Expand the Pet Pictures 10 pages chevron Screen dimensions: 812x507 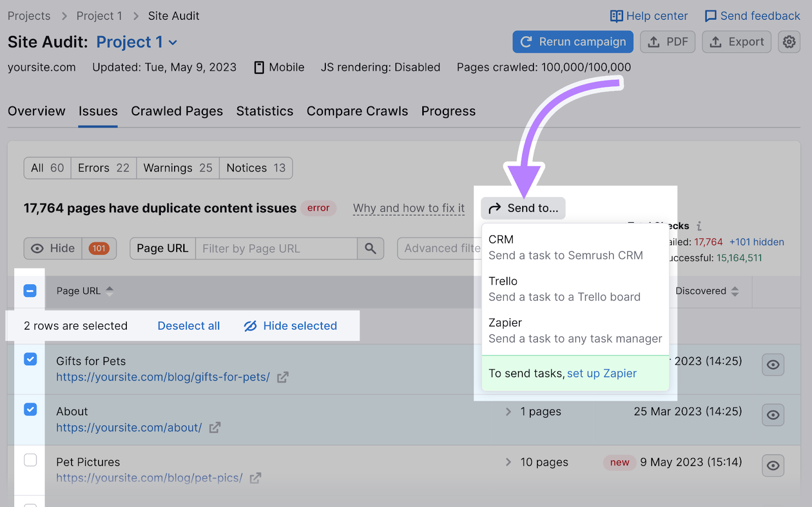508,462
